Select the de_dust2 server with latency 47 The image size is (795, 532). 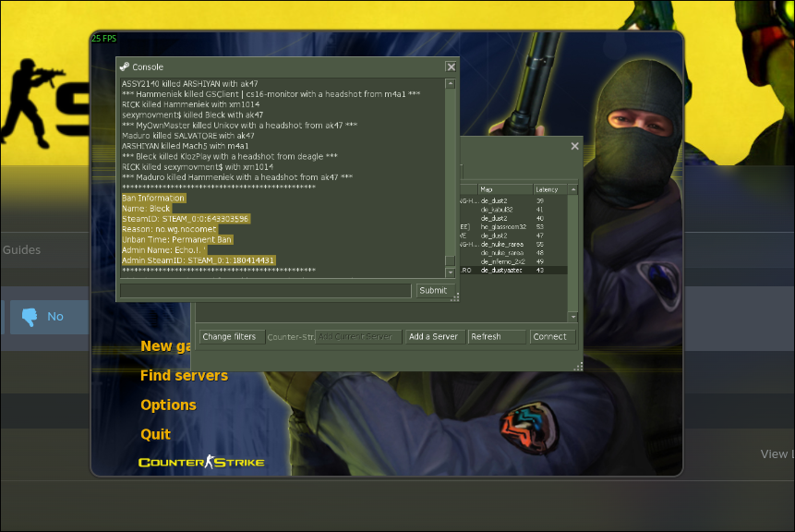click(513, 236)
